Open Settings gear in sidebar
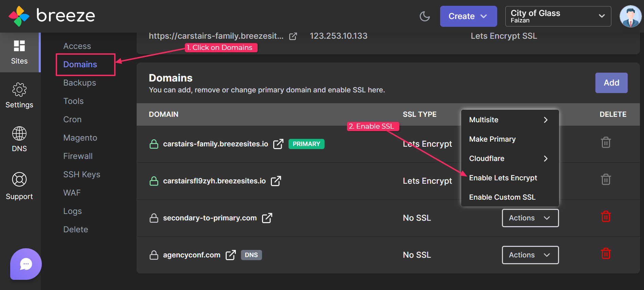The image size is (644, 290). coord(19,96)
